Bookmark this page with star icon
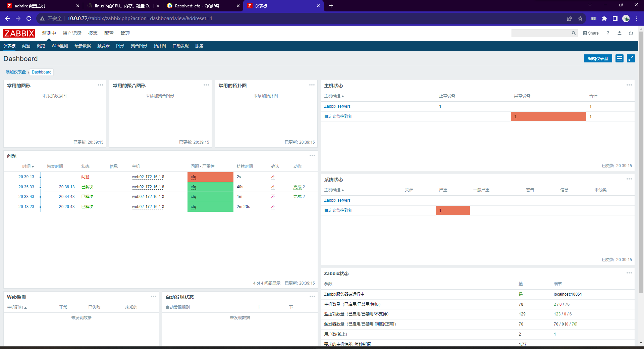The image size is (644, 349). click(x=580, y=18)
